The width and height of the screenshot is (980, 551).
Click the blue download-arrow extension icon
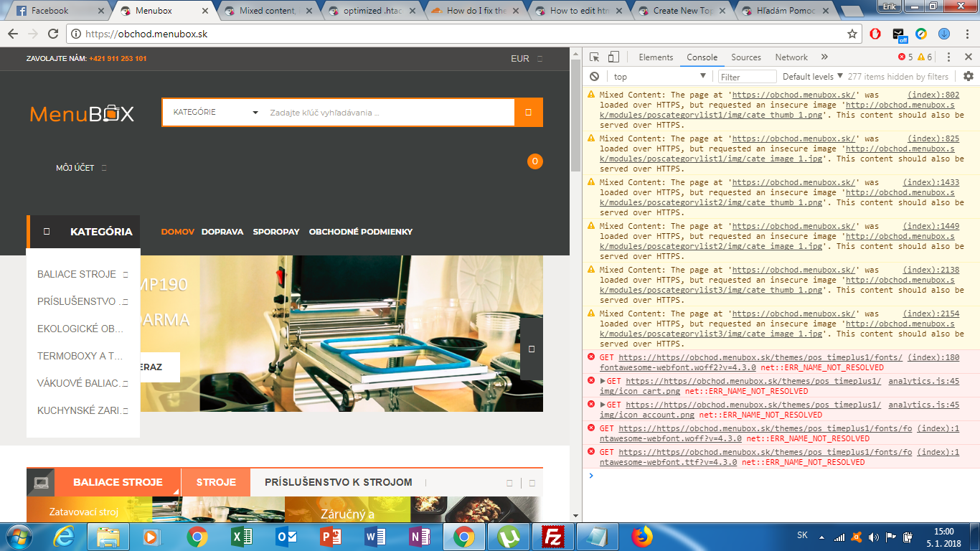(x=944, y=34)
